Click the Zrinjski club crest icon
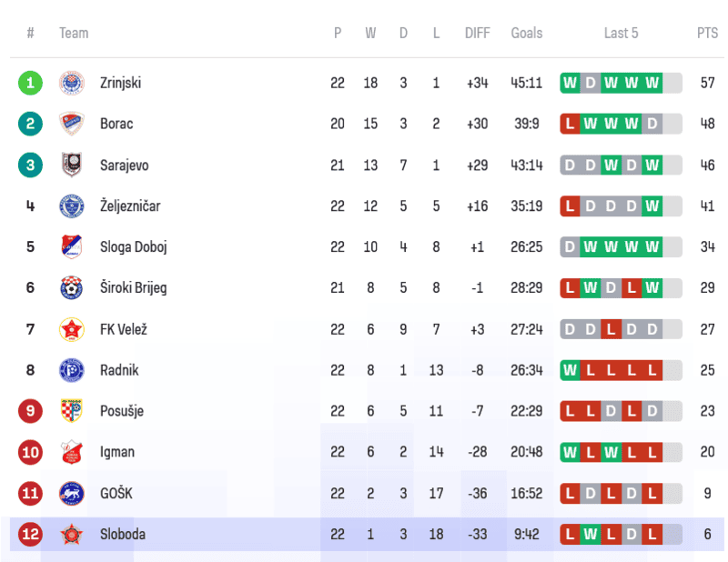The image size is (728, 562). [x=71, y=83]
